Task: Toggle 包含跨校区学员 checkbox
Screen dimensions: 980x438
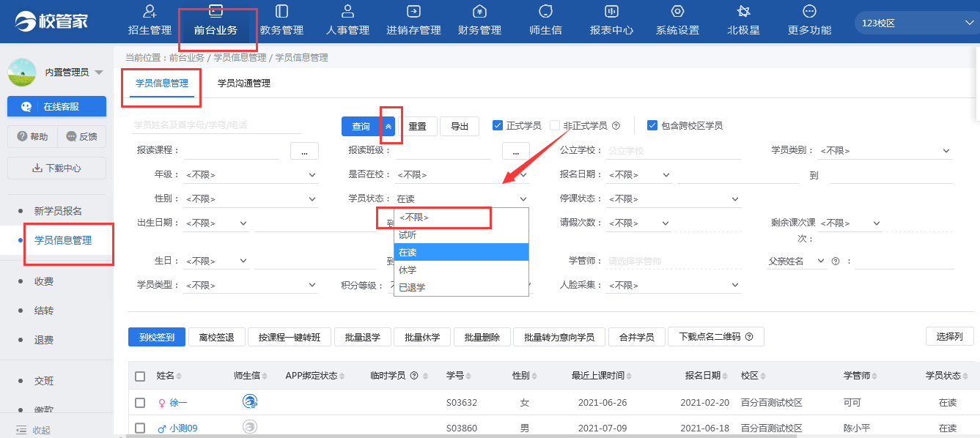Action: point(652,125)
